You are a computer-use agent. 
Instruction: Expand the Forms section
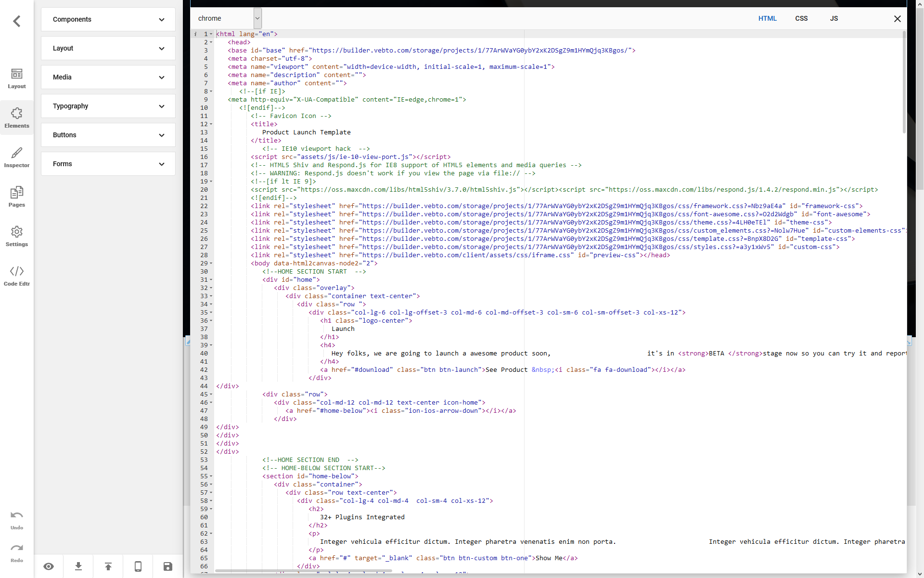pyautogui.click(x=108, y=164)
